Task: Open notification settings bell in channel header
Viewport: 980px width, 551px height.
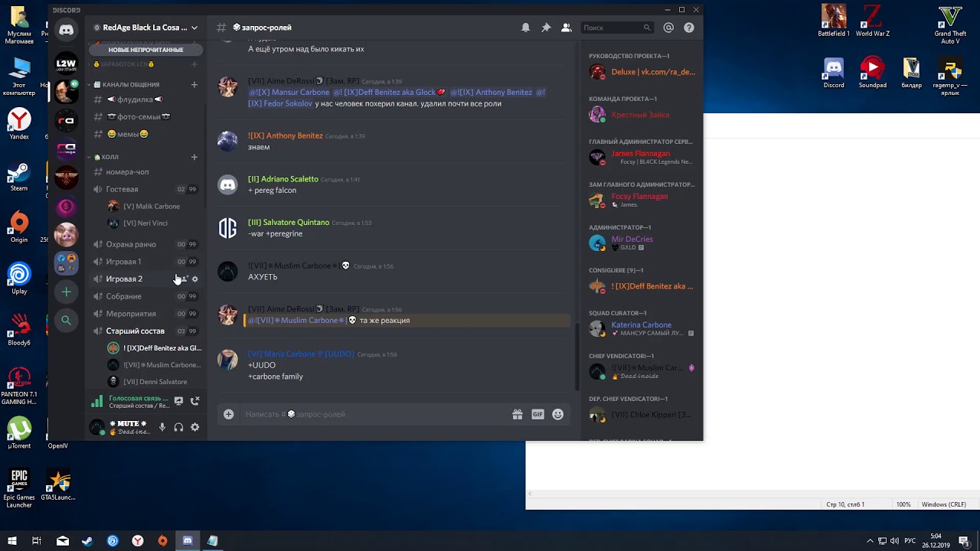Action: click(x=525, y=28)
